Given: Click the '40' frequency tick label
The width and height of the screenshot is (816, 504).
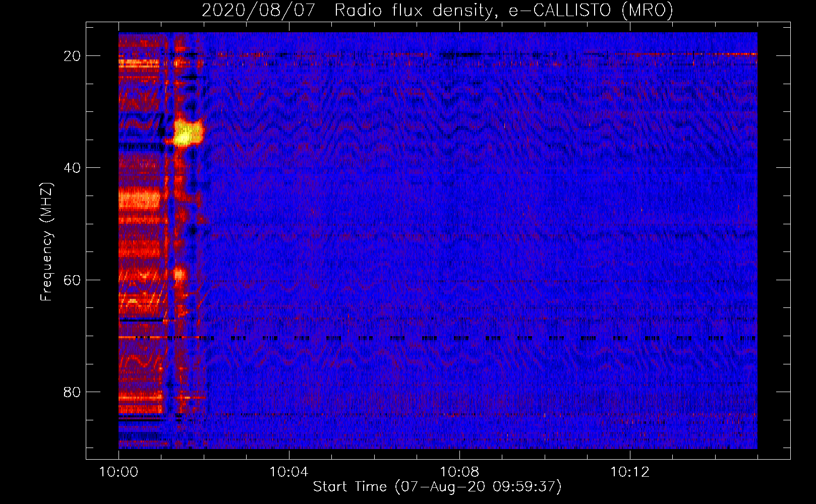Looking at the screenshot, I should [x=72, y=168].
